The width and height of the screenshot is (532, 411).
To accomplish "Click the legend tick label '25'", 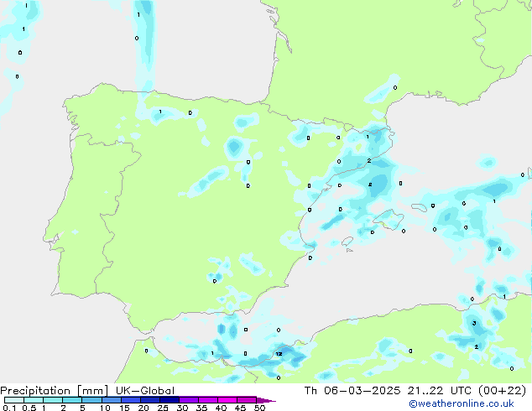I will pos(163,408).
